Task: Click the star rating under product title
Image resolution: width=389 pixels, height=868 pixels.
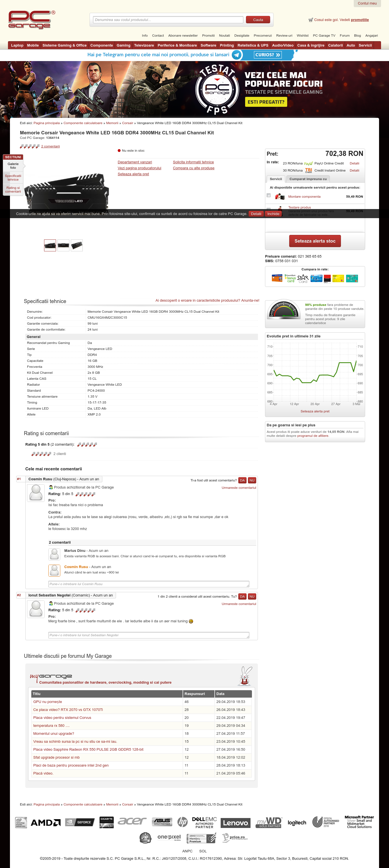Action: pos(30,146)
